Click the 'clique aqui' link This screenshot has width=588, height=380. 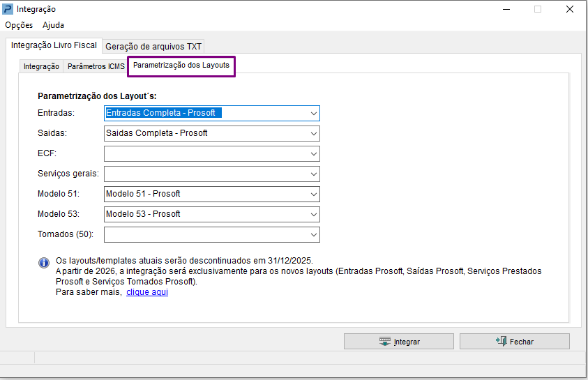[x=147, y=292]
